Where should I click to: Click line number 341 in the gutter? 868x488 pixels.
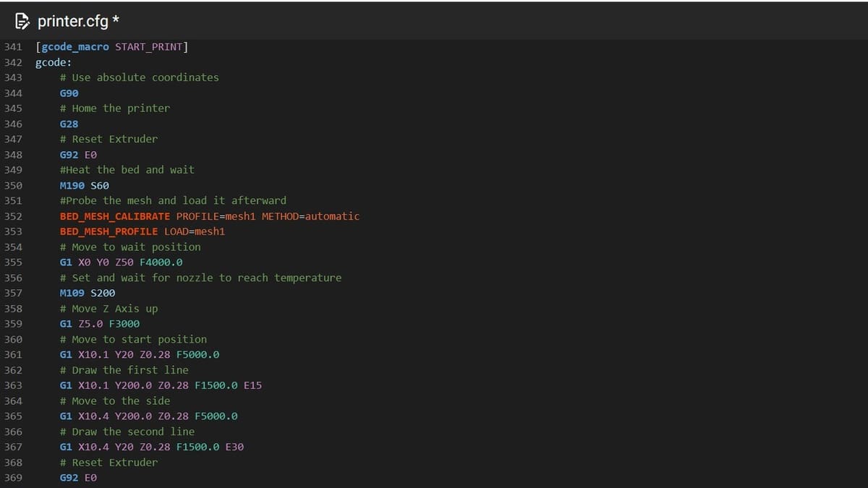[x=13, y=47]
